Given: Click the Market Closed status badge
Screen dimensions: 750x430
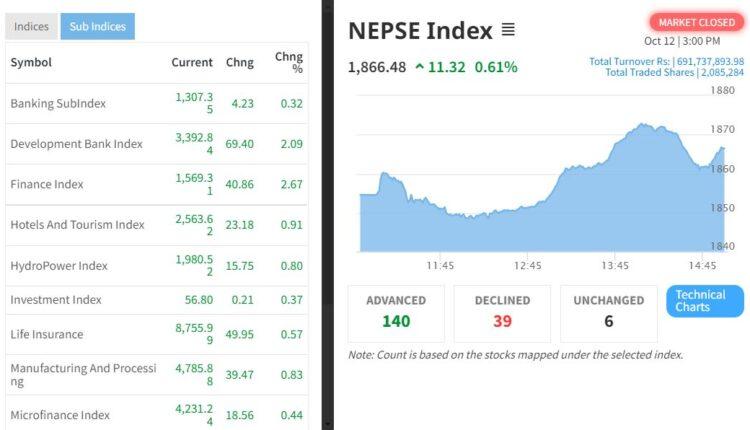Looking at the screenshot, I should [x=696, y=22].
